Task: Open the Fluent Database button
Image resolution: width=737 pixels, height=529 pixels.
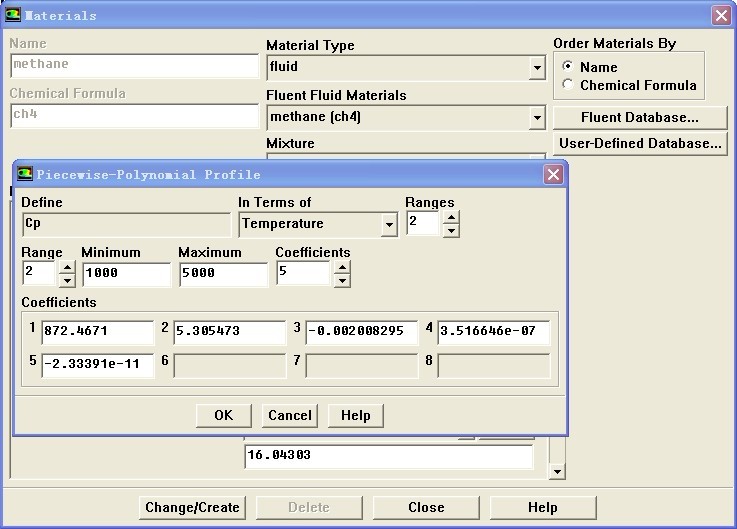Action: [x=640, y=117]
